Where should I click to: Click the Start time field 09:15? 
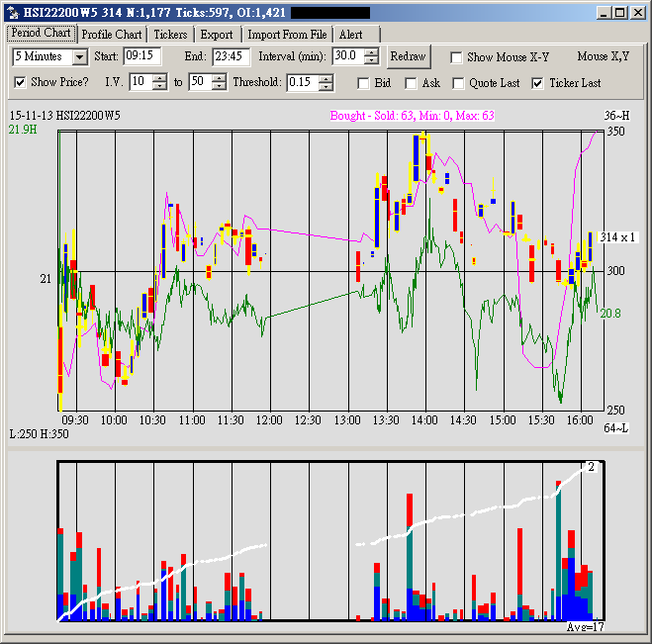tap(141, 56)
